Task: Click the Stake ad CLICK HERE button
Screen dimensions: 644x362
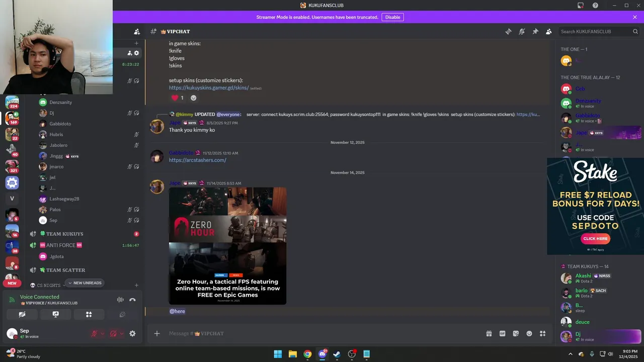Action: pyautogui.click(x=595, y=239)
